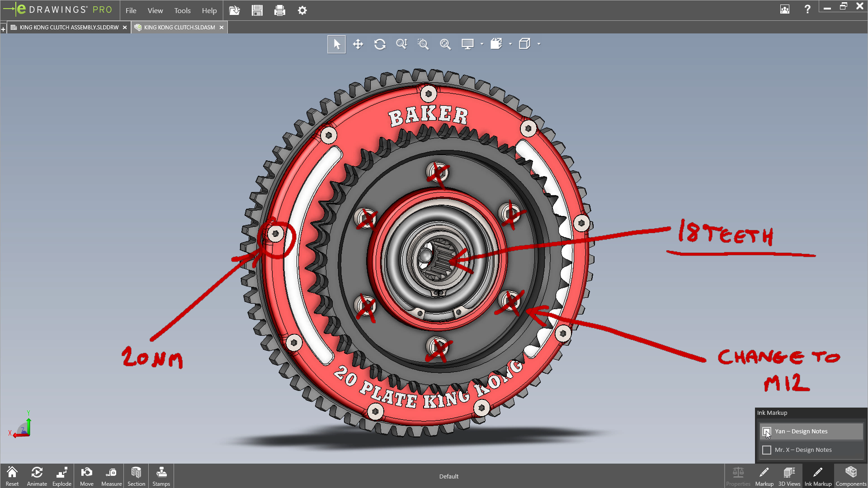868x488 pixels.
Task: Switch to the Markup panel
Action: point(764,475)
